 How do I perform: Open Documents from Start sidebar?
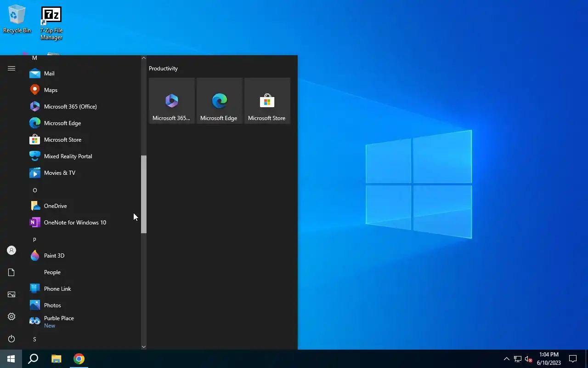tap(11, 272)
